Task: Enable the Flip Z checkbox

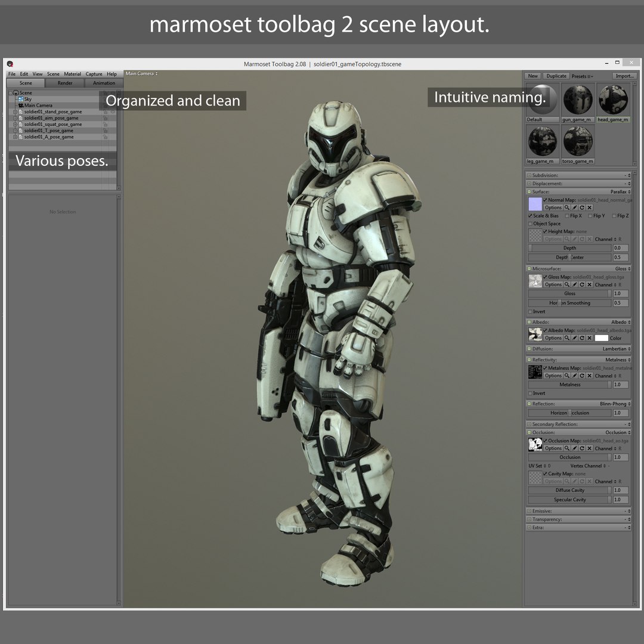Action: click(614, 216)
